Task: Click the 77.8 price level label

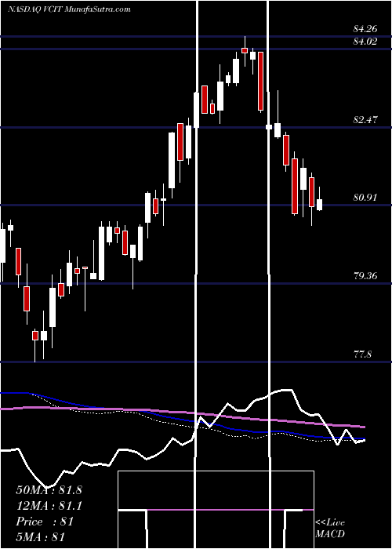Action: coord(362,354)
